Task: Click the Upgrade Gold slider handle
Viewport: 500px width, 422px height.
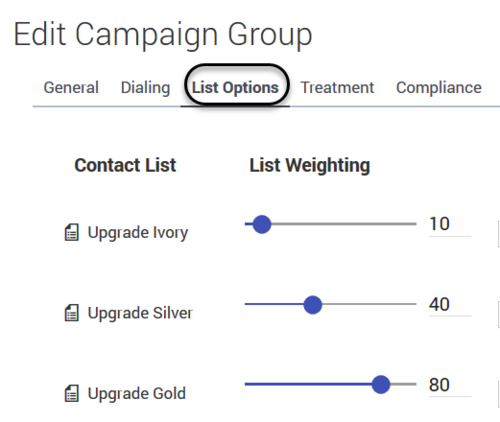Action: pos(381,384)
